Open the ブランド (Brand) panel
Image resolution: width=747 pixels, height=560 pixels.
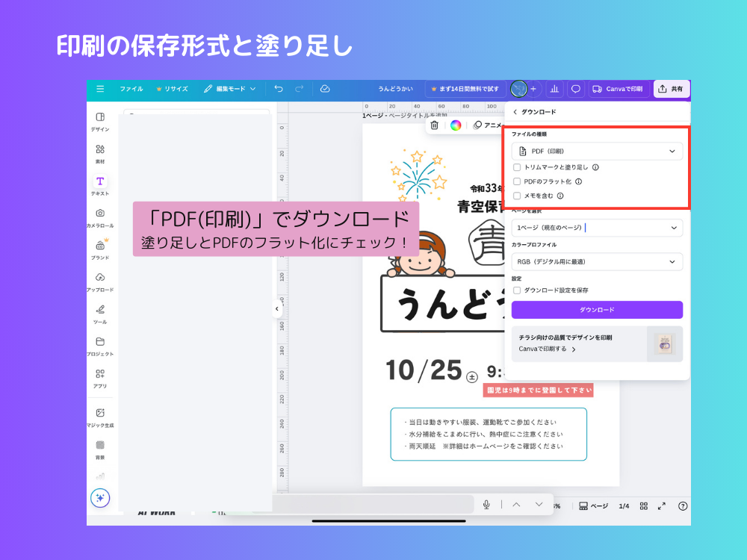tap(100, 250)
